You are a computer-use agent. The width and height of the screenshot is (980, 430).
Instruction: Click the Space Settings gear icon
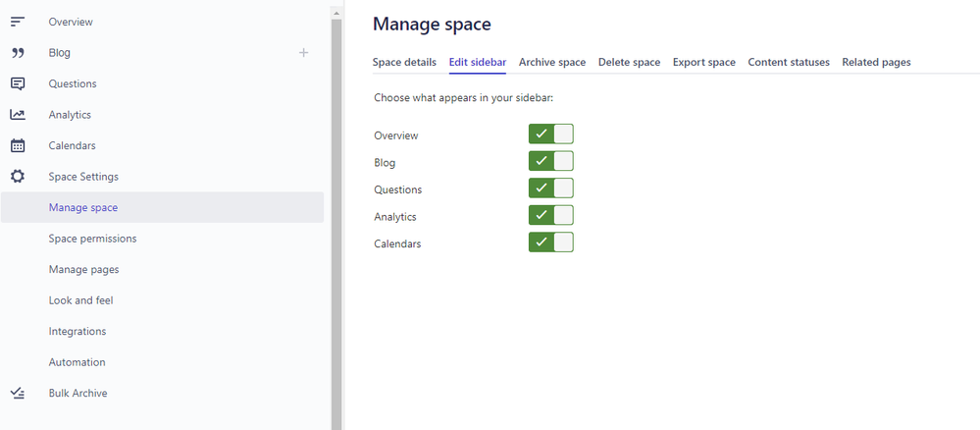pos(18,177)
